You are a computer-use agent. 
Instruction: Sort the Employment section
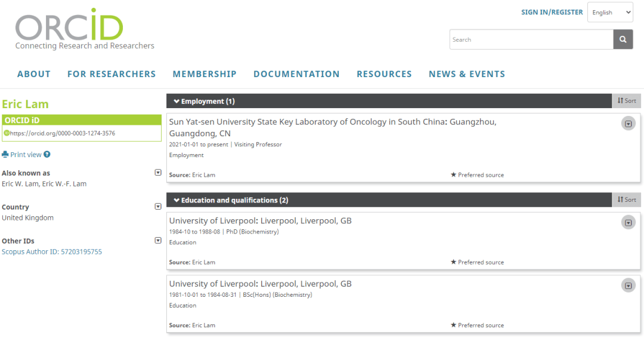tap(627, 101)
